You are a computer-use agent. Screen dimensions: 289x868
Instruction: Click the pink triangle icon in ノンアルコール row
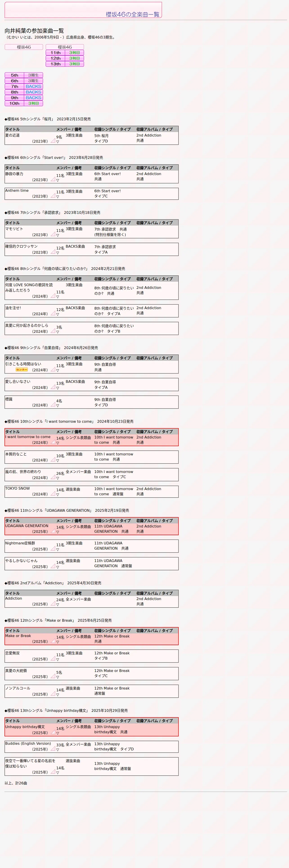(x=53, y=694)
